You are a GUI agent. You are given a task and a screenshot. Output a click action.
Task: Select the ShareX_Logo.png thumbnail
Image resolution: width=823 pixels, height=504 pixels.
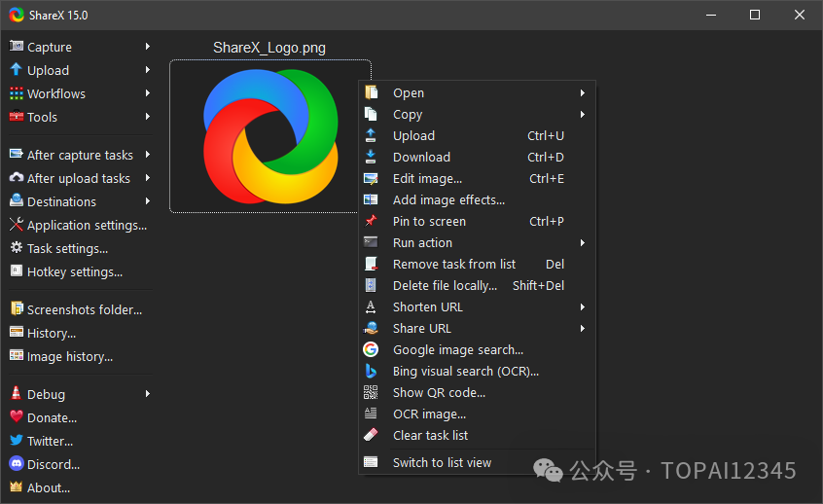point(269,135)
